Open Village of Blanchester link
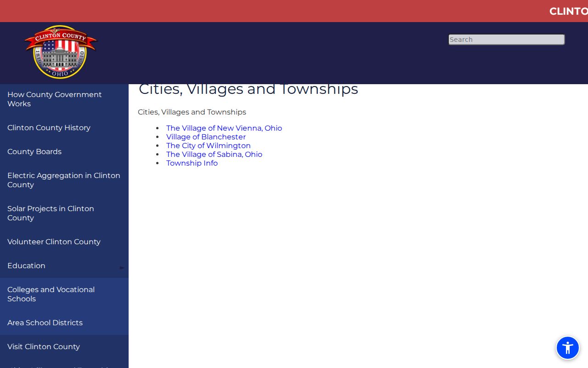This screenshot has height=368, width=588. (x=206, y=137)
